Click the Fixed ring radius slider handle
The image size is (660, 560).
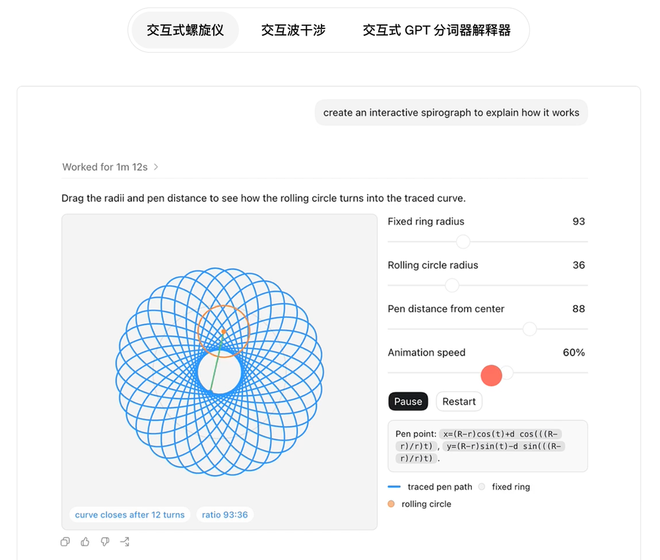pyautogui.click(x=463, y=242)
